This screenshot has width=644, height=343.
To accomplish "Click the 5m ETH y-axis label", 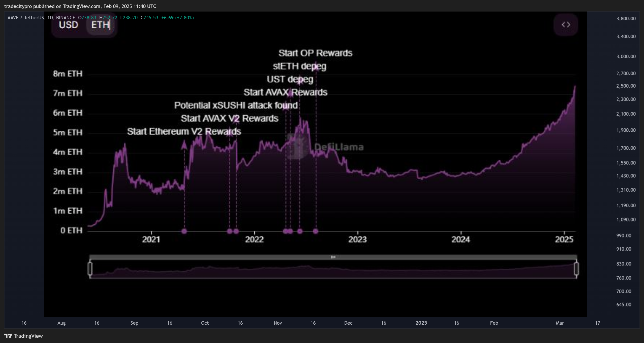I will 67,132.
